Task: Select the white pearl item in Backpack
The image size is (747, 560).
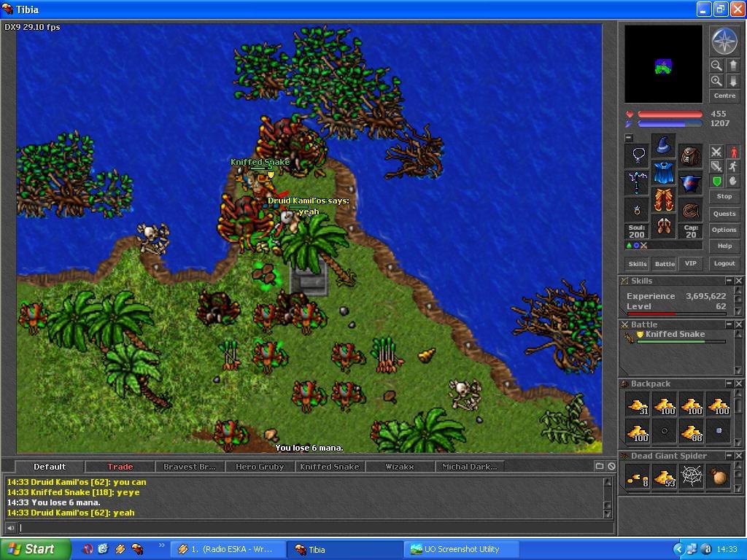Action: coord(719,432)
